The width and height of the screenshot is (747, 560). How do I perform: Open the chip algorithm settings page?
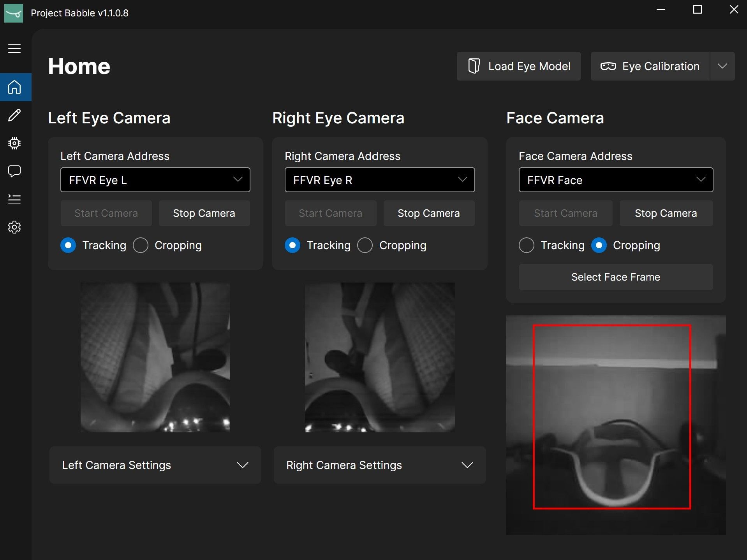pyautogui.click(x=14, y=143)
